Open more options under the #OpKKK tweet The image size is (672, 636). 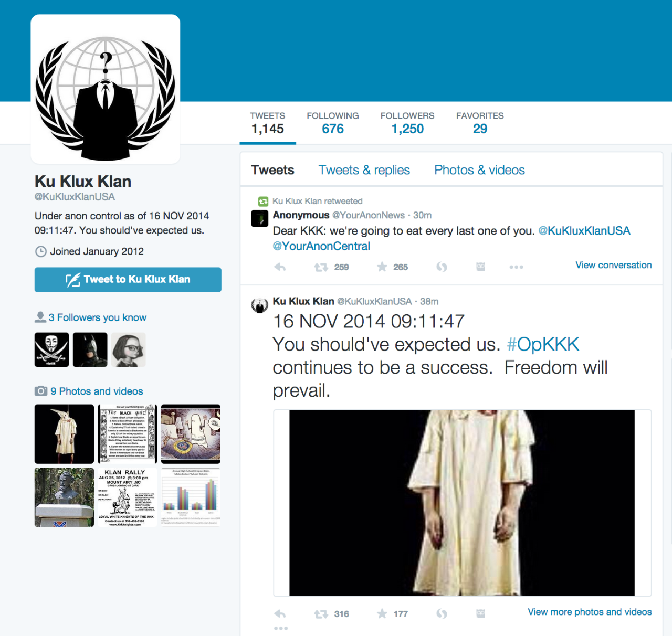pyautogui.click(x=281, y=628)
